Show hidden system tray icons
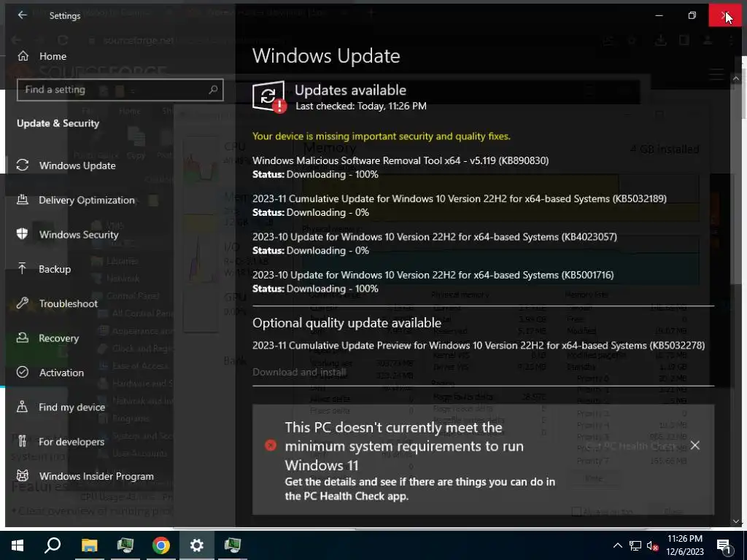The height and width of the screenshot is (560, 747). pos(617,545)
